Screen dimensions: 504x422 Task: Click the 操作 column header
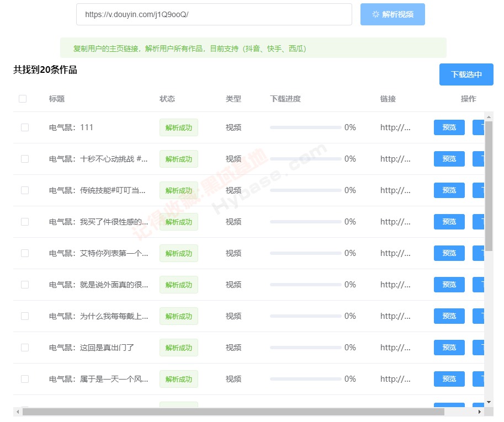click(x=469, y=99)
